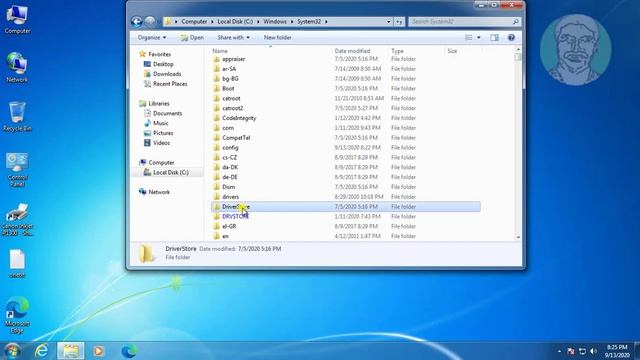This screenshot has width=640, height=360.
Task: Sort by the Date modified column header
Action: click(x=352, y=51)
